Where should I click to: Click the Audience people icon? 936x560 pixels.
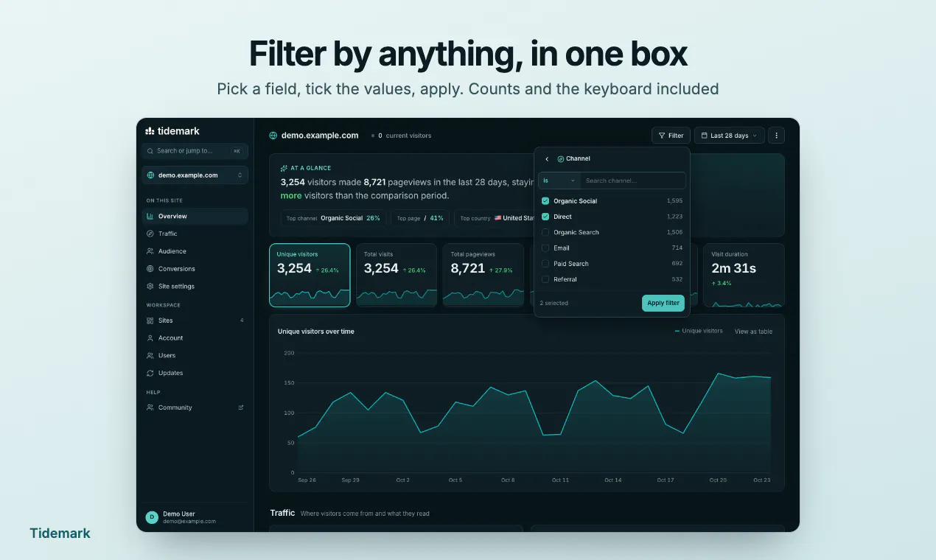point(150,251)
